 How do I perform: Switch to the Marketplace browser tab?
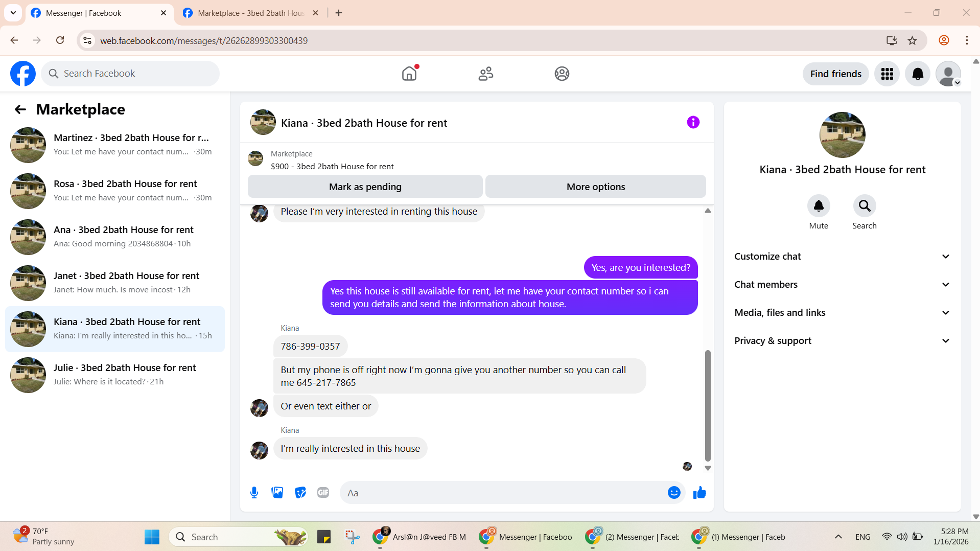[x=250, y=13]
